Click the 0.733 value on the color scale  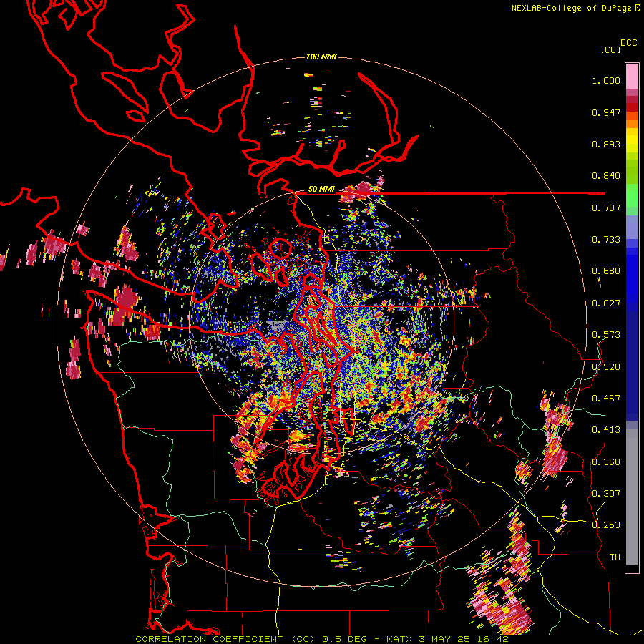(x=606, y=240)
